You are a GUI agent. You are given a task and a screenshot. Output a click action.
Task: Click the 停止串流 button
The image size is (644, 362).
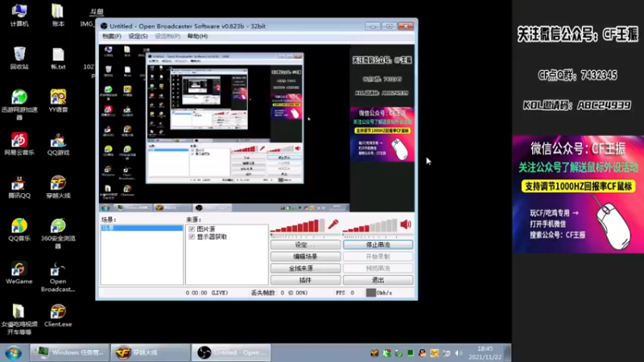point(378,245)
